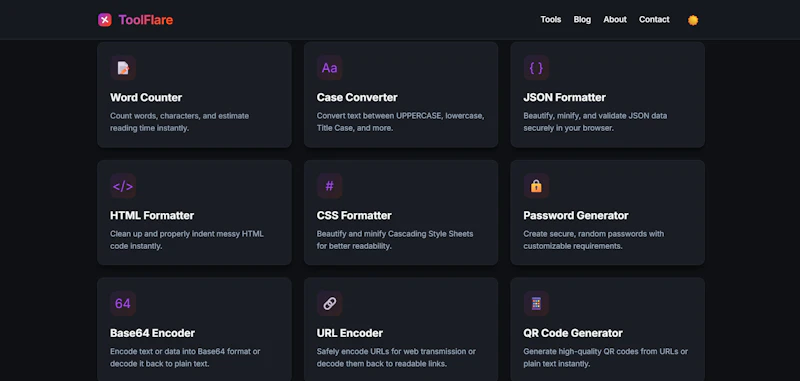Open the Word Counter tool title
800x381 pixels.
coord(146,97)
